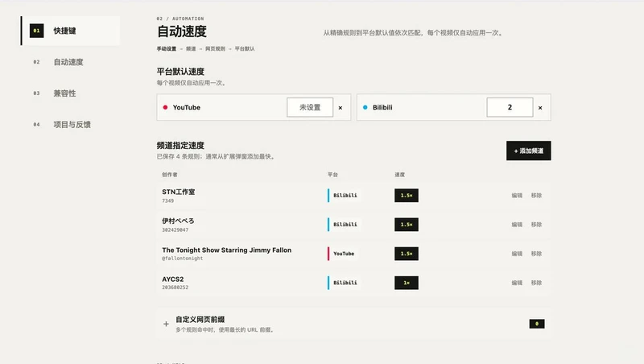Edit the STN工作室 channel rule
This screenshot has width=644, height=364.
[x=517, y=196]
